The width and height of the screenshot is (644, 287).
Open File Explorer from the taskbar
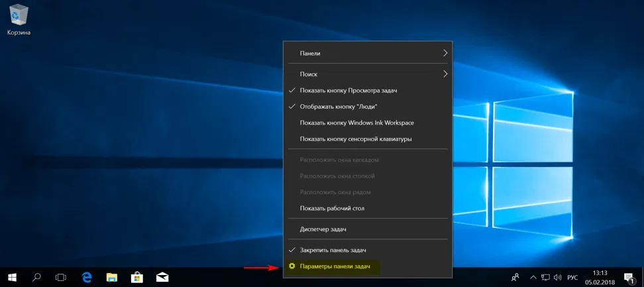[x=112, y=277]
